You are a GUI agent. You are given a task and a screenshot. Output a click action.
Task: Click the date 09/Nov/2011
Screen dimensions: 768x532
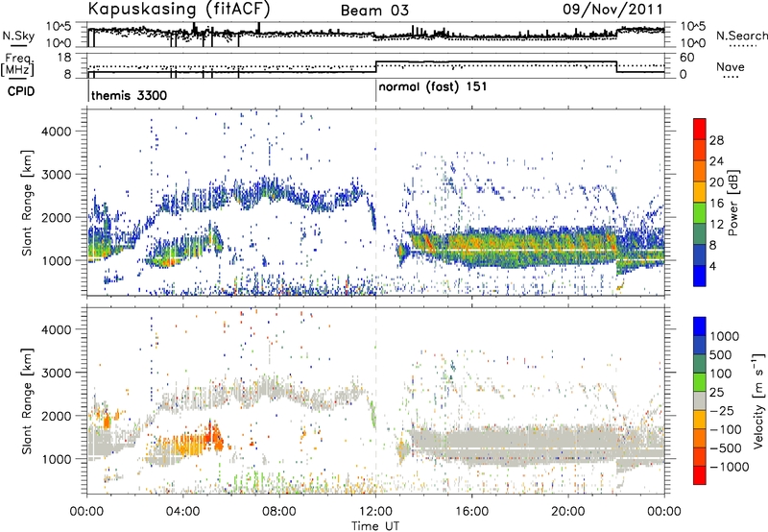[612, 10]
